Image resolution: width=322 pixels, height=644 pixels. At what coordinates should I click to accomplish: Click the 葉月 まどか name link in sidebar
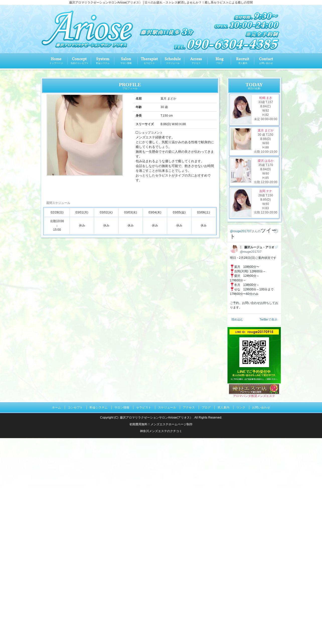pos(266,130)
